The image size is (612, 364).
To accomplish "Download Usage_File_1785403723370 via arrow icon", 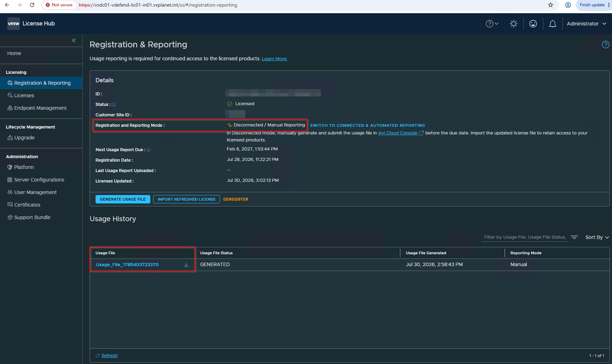I will tap(186, 265).
